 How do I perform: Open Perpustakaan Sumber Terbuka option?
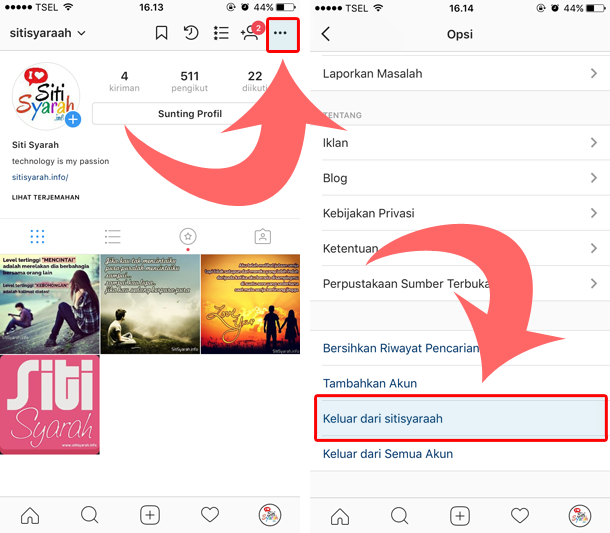click(460, 283)
